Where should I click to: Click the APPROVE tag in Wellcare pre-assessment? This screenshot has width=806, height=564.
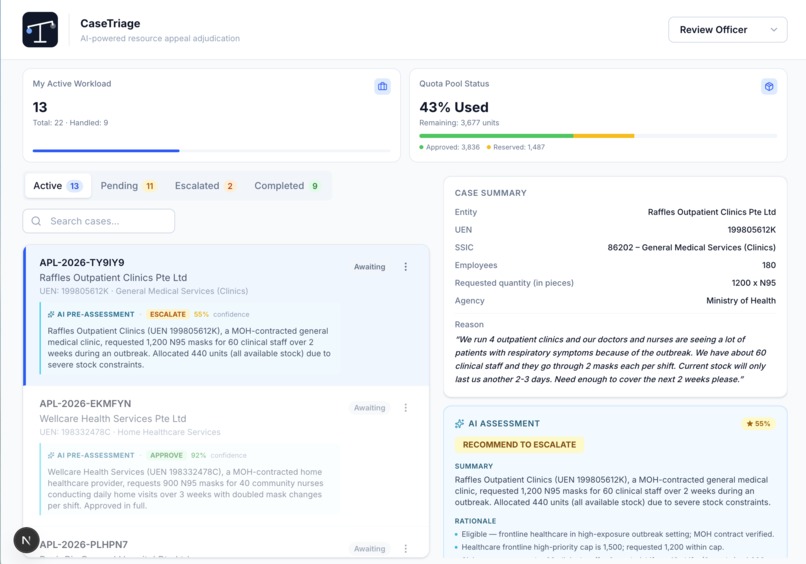(x=166, y=455)
